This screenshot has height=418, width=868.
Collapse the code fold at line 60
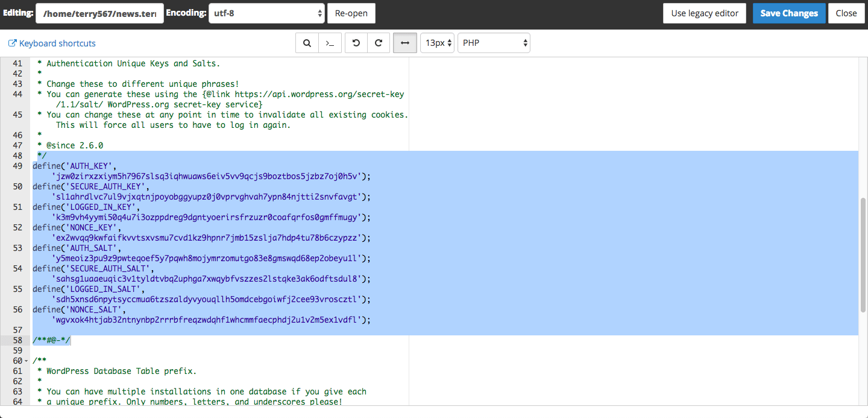(x=26, y=361)
